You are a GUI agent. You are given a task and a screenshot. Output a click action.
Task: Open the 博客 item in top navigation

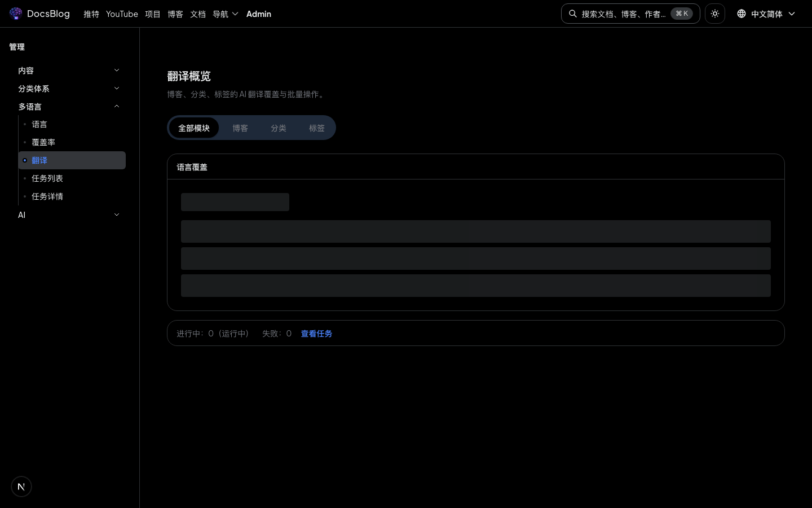point(175,14)
